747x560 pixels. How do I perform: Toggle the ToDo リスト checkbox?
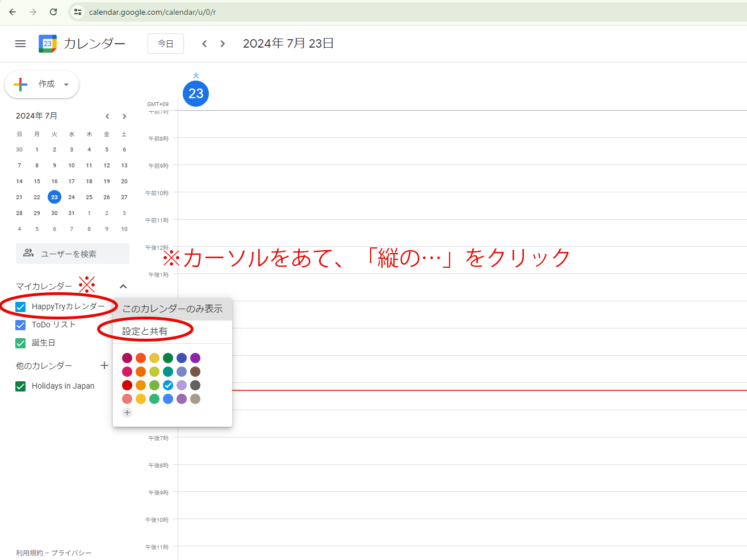pos(21,325)
